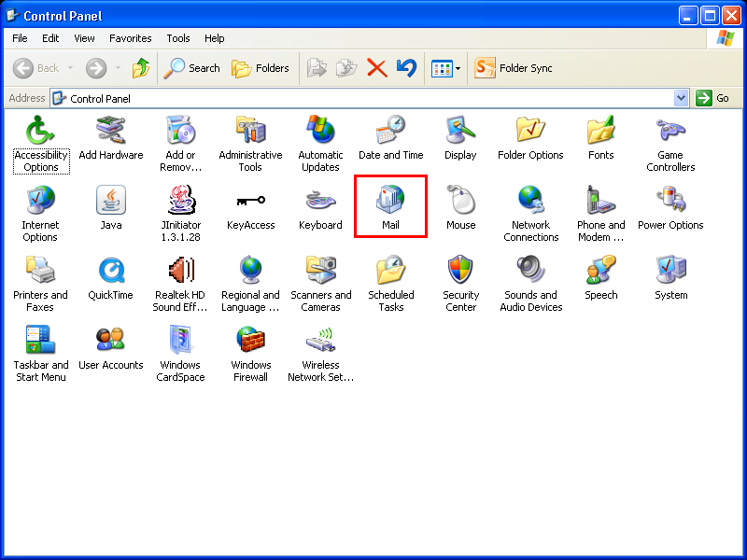Click the Move To toolbar icon
This screenshot has width=747, height=560.
pyautogui.click(x=317, y=68)
